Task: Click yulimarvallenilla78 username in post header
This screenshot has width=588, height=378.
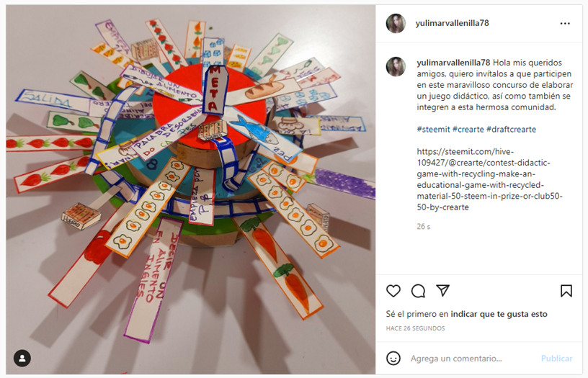Action: coord(452,23)
